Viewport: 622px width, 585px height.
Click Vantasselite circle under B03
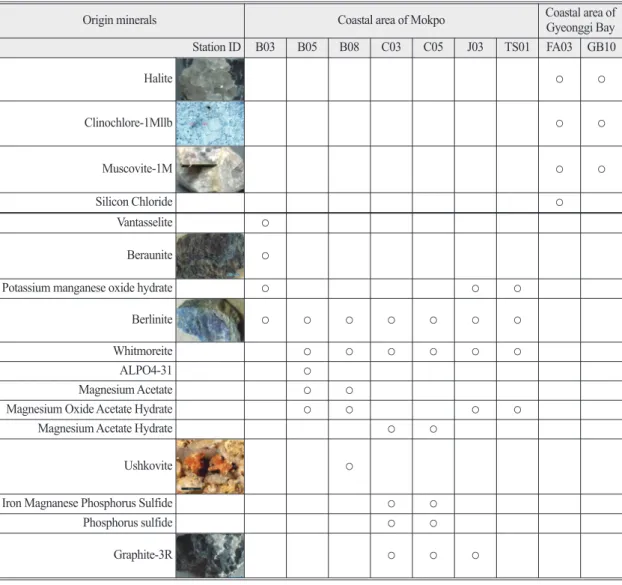265,223
